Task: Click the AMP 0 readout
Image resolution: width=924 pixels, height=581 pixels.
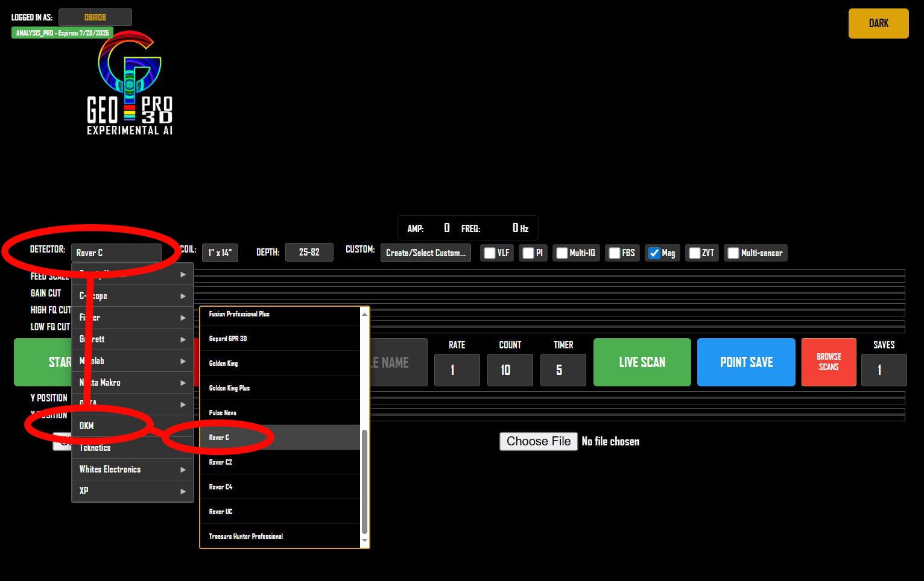Action: (x=429, y=228)
